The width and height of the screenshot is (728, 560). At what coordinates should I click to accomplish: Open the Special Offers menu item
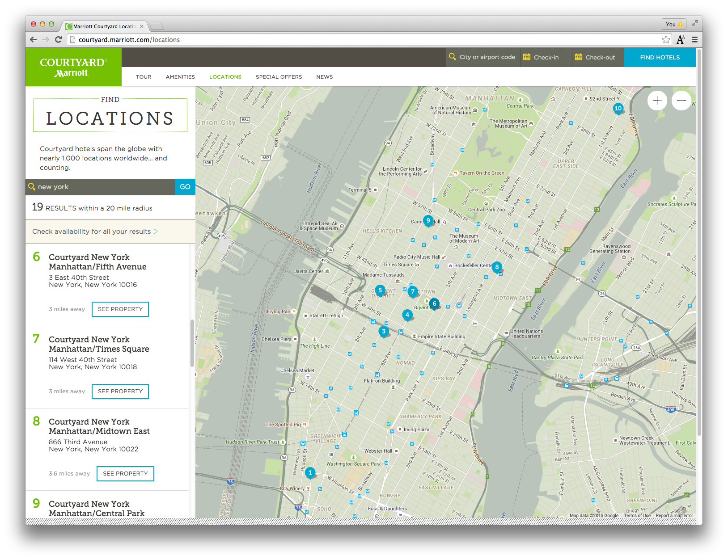tap(279, 77)
